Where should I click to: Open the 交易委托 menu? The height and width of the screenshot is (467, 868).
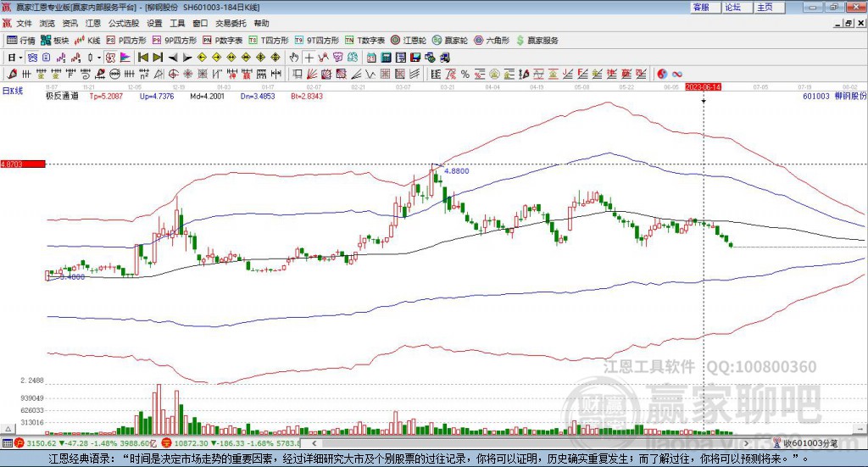click(x=231, y=23)
